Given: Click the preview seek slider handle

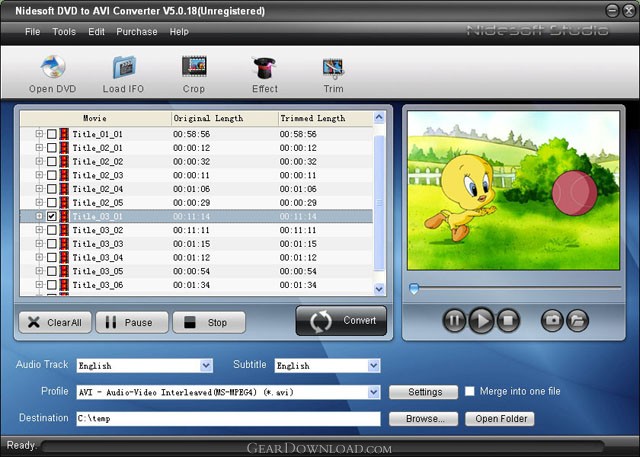Looking at the screenshot, I should coord(413,289).
